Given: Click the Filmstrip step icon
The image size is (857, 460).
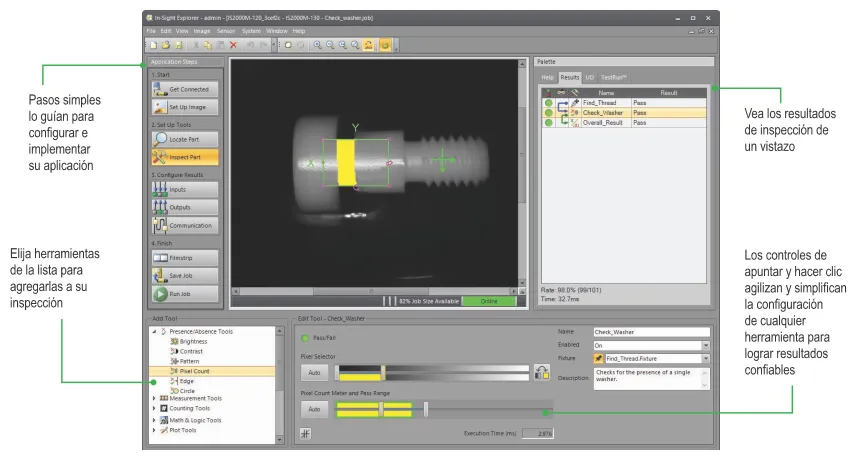Looking at the screenshot, I should (160, 258).
